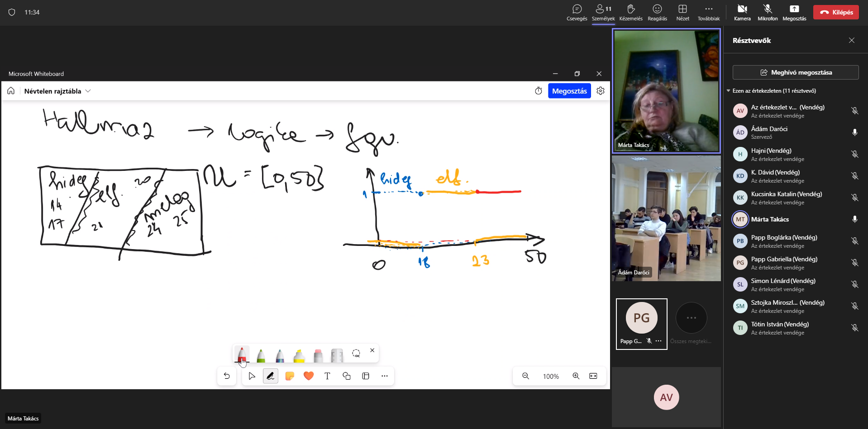This screenshot has height=429, width=868.
Task: Leave meeting with the Kilépés button
Action: click(x=836, y=12)
